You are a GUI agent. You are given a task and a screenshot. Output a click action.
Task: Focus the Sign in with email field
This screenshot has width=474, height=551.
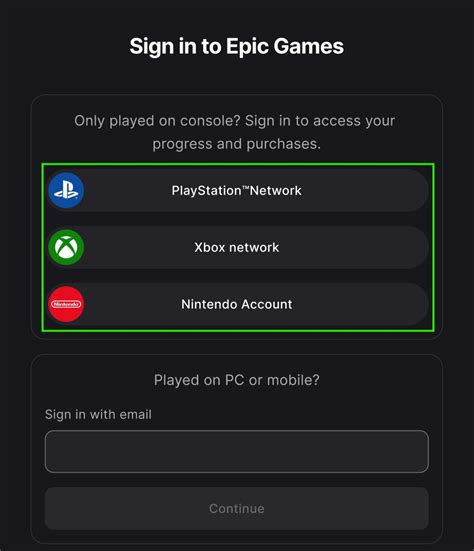(x=237, y=452)
